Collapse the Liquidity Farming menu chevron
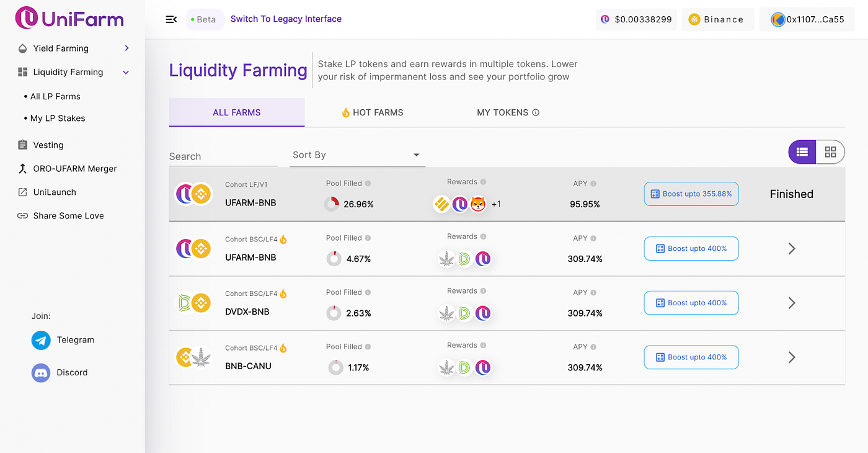868x453 pixels. coord(126,73)
